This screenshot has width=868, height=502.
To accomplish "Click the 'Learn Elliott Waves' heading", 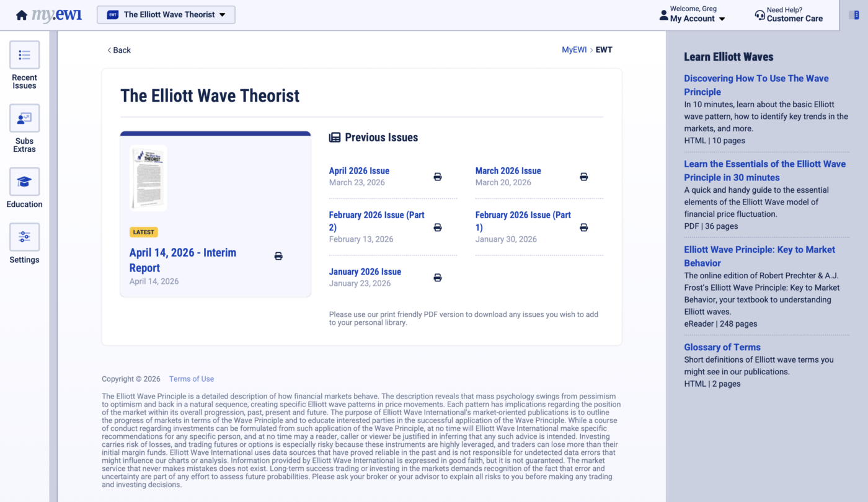I will (x=728, y=57).
